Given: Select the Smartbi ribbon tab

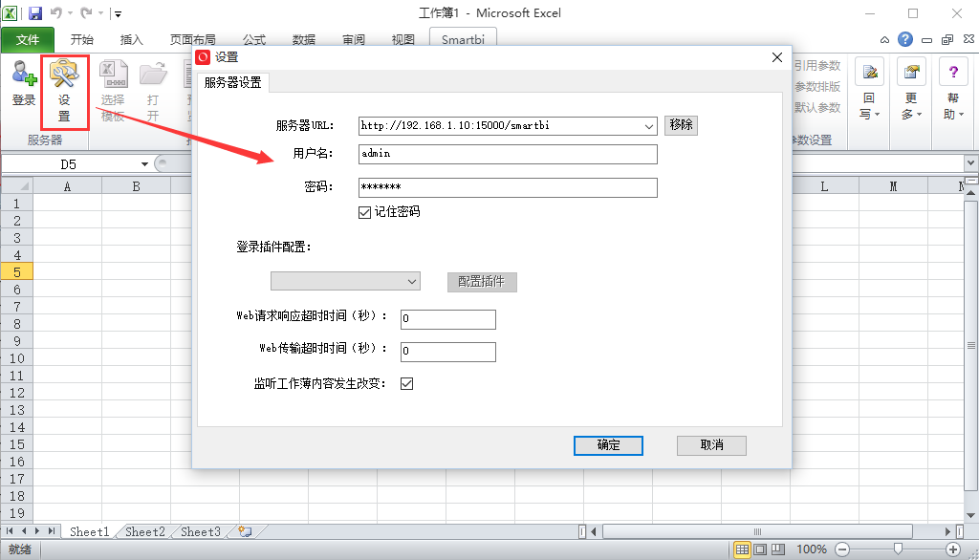Looking at the screenshot, I should [x=463, y=39].
